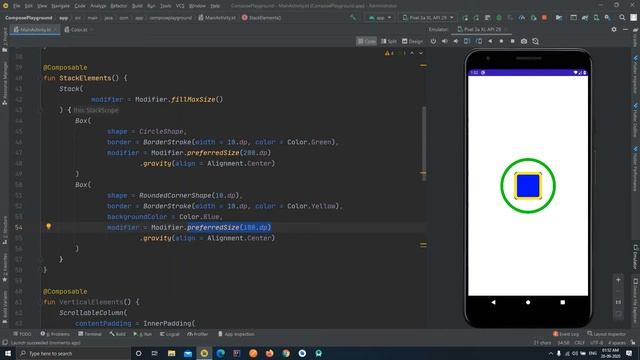Viewport: 640px width, 360px height.
Task: Tap the phone screen Back navigation button
Action: (x=493, y=302)
